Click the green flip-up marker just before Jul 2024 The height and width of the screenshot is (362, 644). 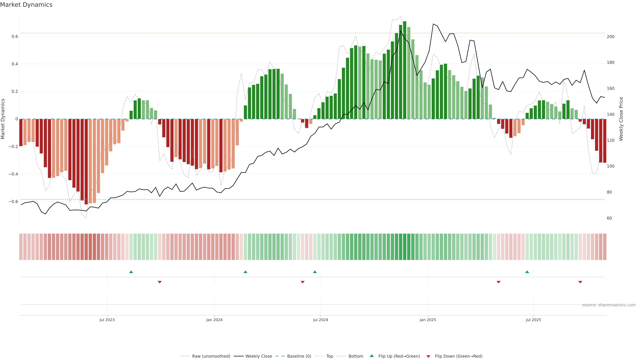click(315, 272)
